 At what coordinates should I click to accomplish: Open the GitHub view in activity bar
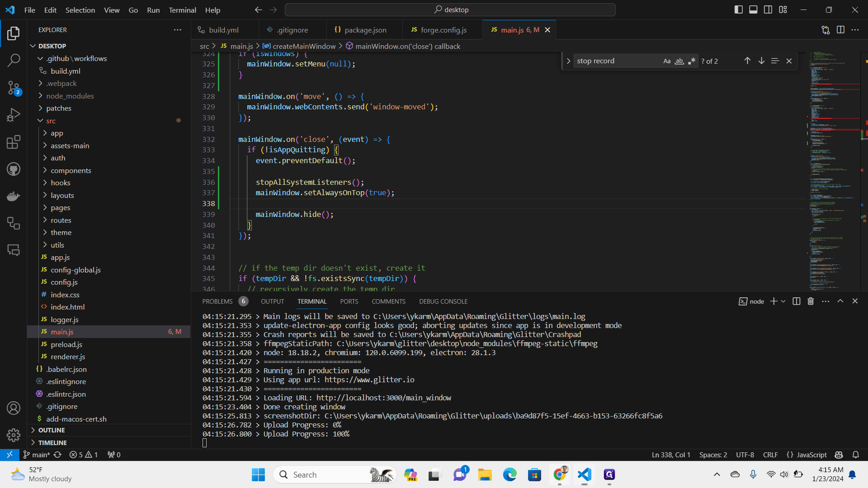point(14,169)
